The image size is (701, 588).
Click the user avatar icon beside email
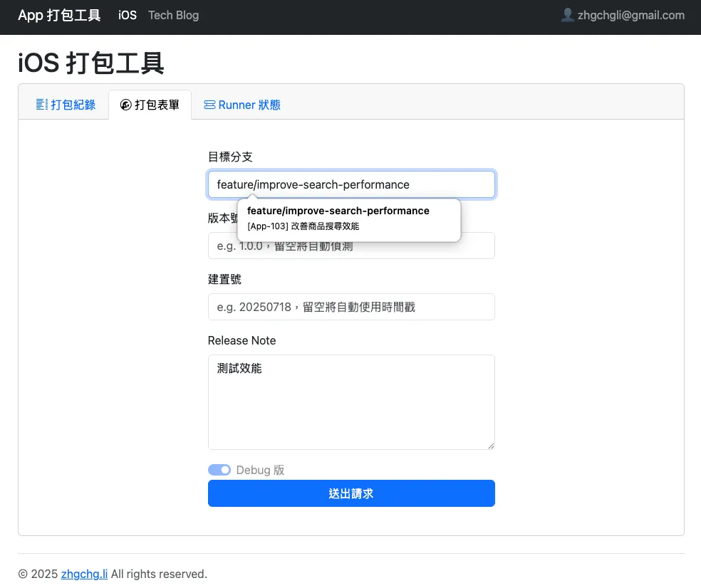pyautogui.click(x=567, y=15)
